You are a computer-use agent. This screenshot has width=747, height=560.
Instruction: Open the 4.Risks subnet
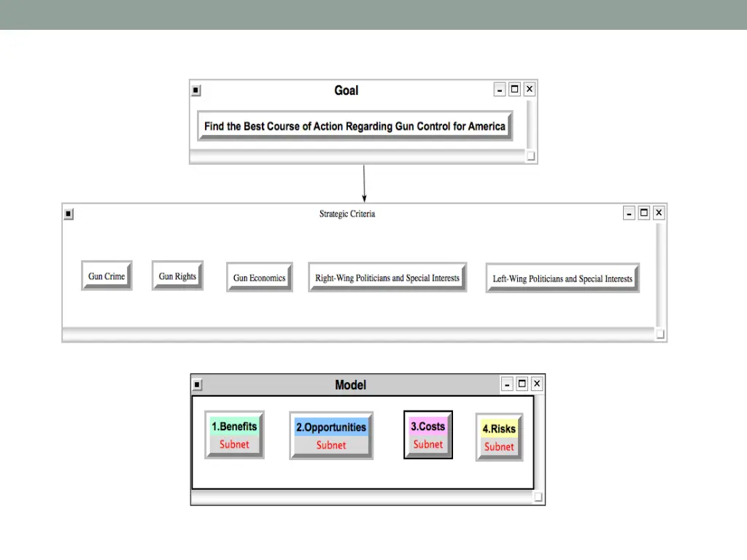click(x=499, y=437)
